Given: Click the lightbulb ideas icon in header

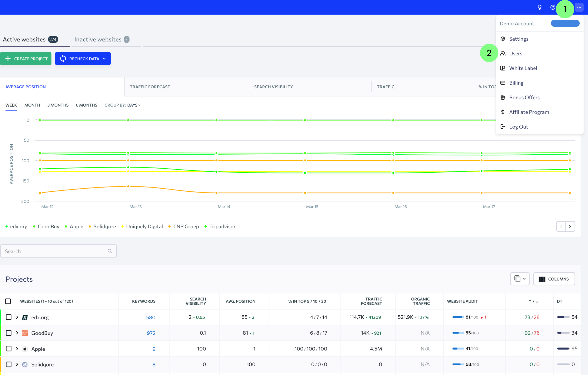Looking at the screenshot, I should tap(539, 7).
